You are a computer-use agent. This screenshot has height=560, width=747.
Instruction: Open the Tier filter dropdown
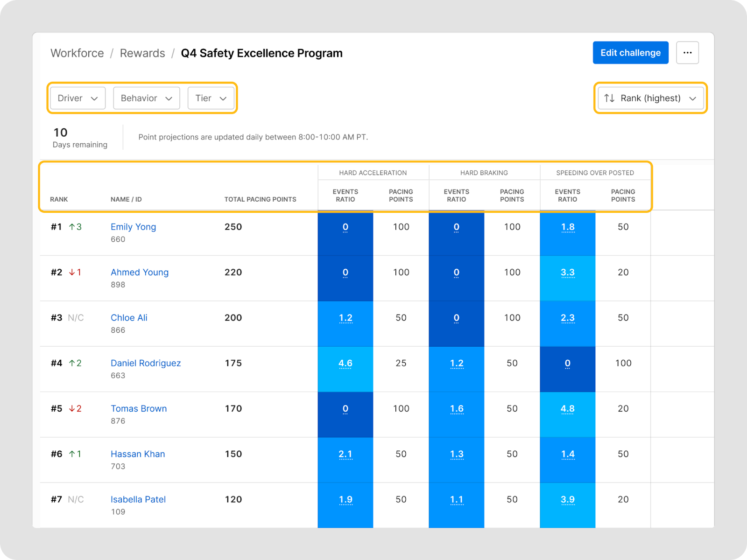(211, 98)
